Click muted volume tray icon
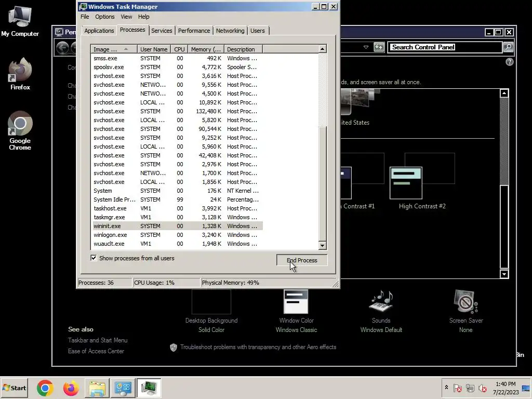Screen dimensions: 532x399 (482, 388)
